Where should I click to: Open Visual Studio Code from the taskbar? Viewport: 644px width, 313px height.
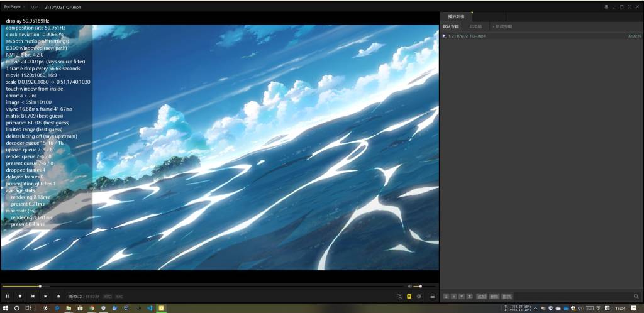tap(150, 308)
